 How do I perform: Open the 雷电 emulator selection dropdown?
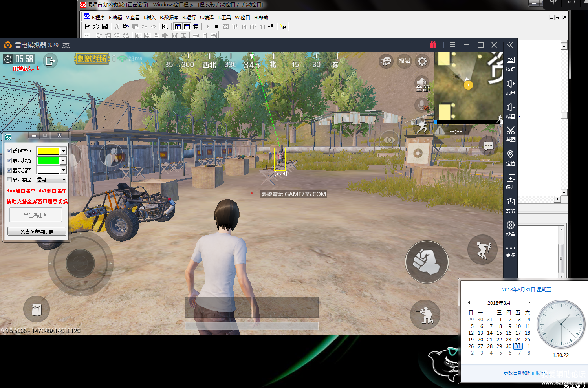(x=51, y=179)
